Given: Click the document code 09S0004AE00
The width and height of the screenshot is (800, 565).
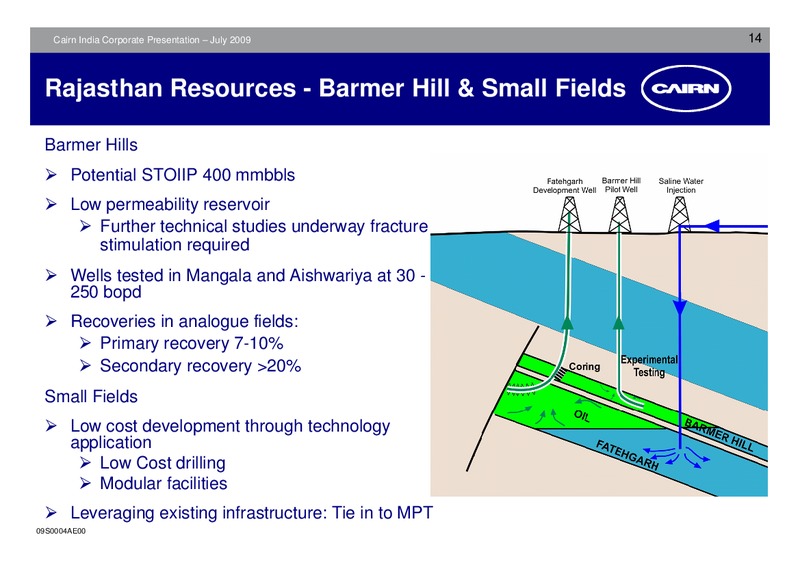Looking at the screenshot, I should [61, 531].
